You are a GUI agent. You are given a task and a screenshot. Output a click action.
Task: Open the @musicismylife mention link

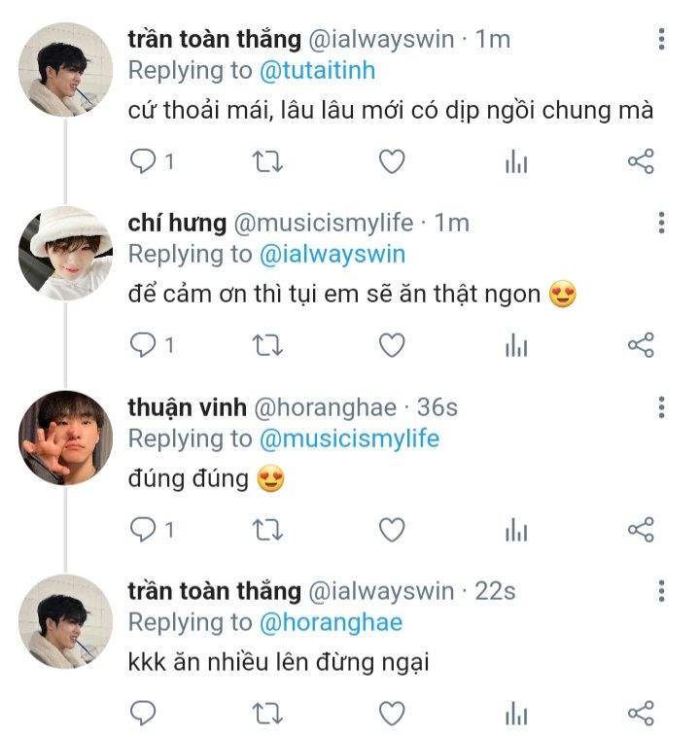(x=349, y=438)
